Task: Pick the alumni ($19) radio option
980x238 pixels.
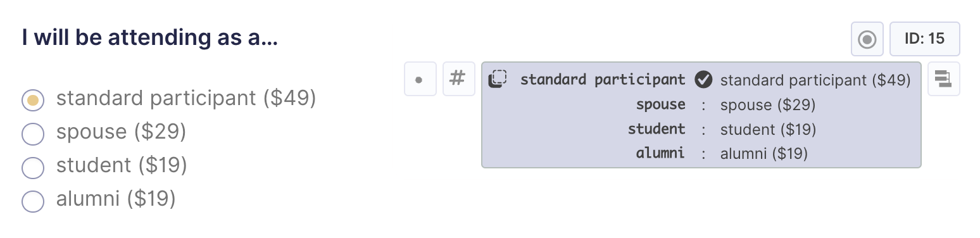Action: point(33,201)
